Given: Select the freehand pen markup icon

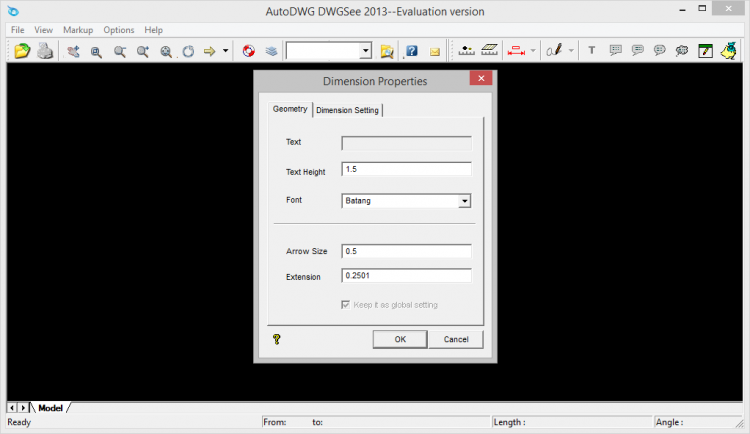Looking at the screenshot, I should [554, 50].
